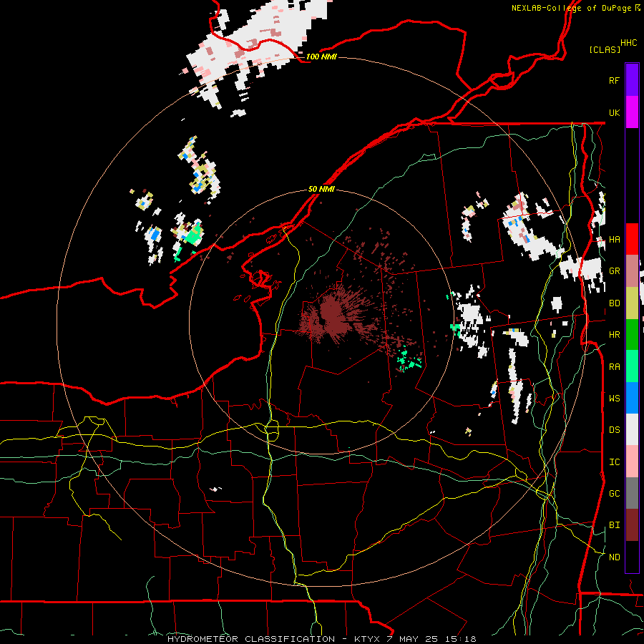This screenshot has width=644, height=644.
Task: Click the GR legend label
Action: (x=614, y=271)
